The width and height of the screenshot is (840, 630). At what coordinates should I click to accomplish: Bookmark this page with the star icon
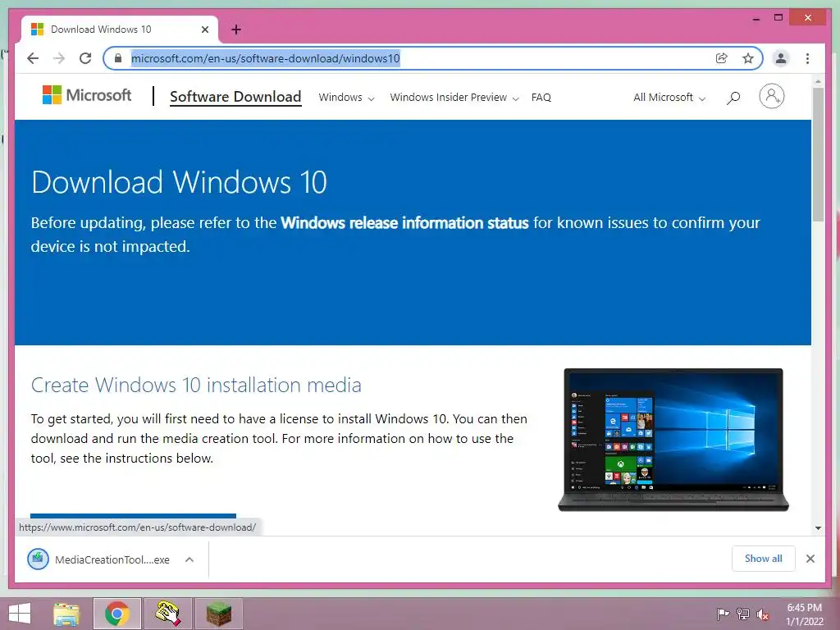(748, 58)
